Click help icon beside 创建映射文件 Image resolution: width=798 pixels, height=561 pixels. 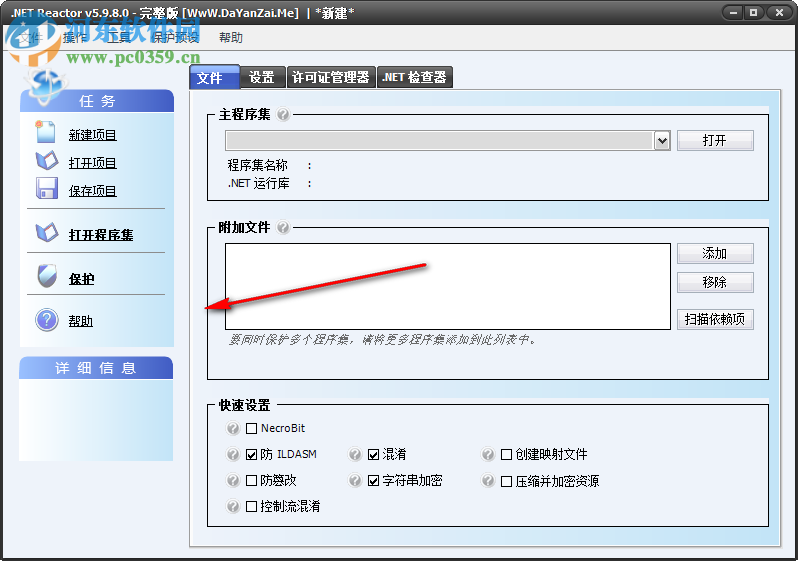tap(488, 454)
